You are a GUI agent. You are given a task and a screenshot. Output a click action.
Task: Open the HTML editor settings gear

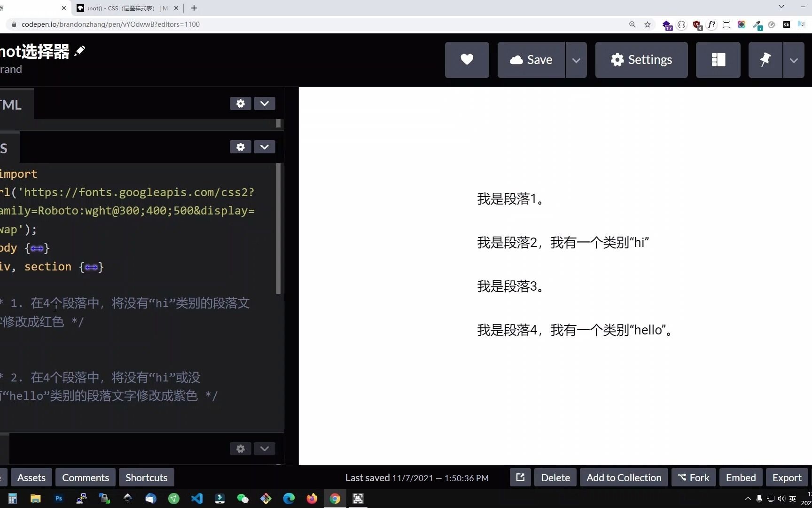tap(240, 103)
